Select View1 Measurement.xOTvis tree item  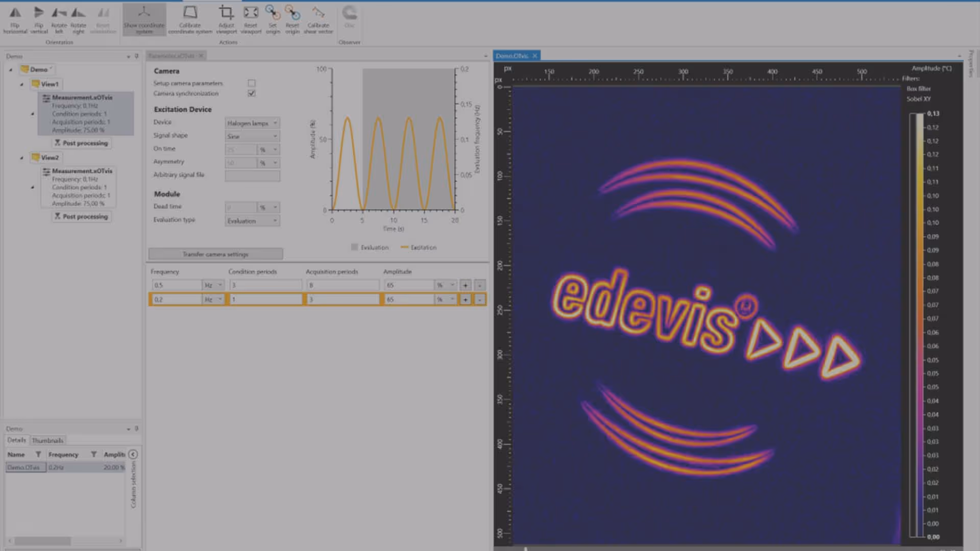click(x=86, y=113)
